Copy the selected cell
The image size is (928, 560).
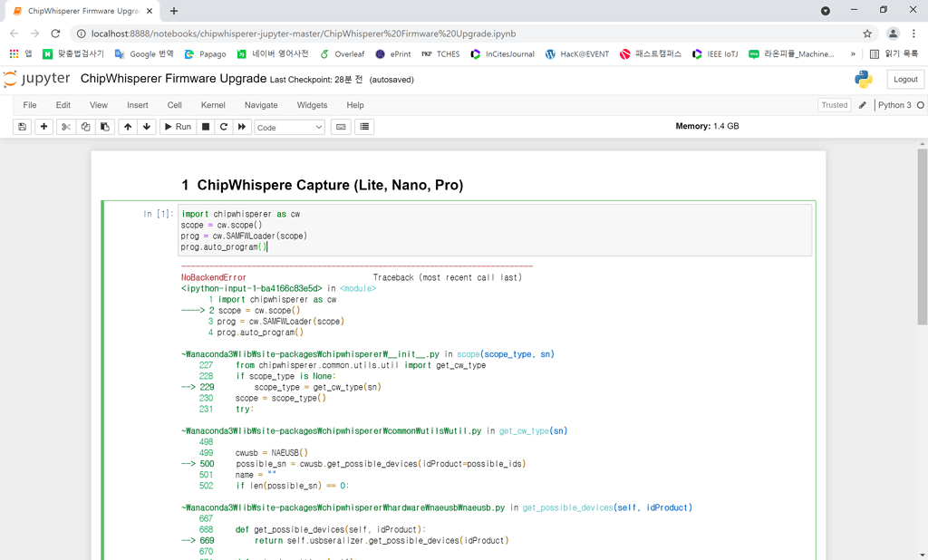click(86, 127)
